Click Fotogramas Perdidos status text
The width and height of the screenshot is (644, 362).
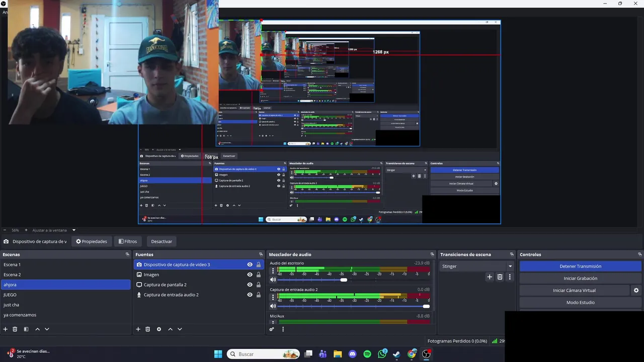click(x=457, y=341)
